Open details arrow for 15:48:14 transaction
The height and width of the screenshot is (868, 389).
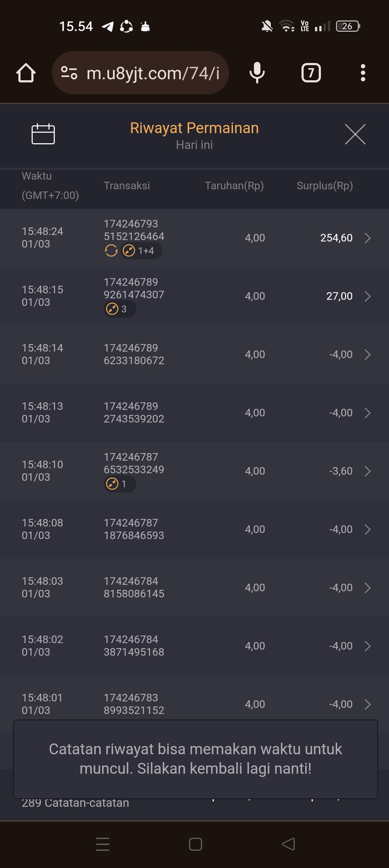click(x=367, y=354)
